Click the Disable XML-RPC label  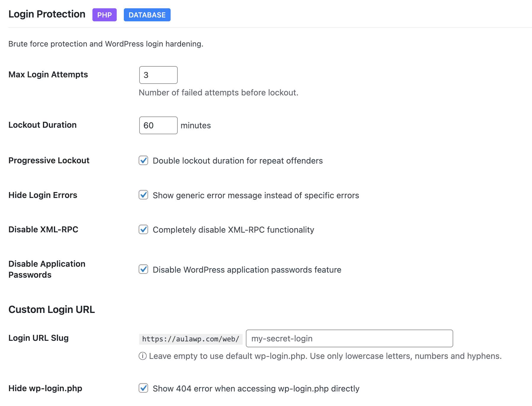point(44,229)
